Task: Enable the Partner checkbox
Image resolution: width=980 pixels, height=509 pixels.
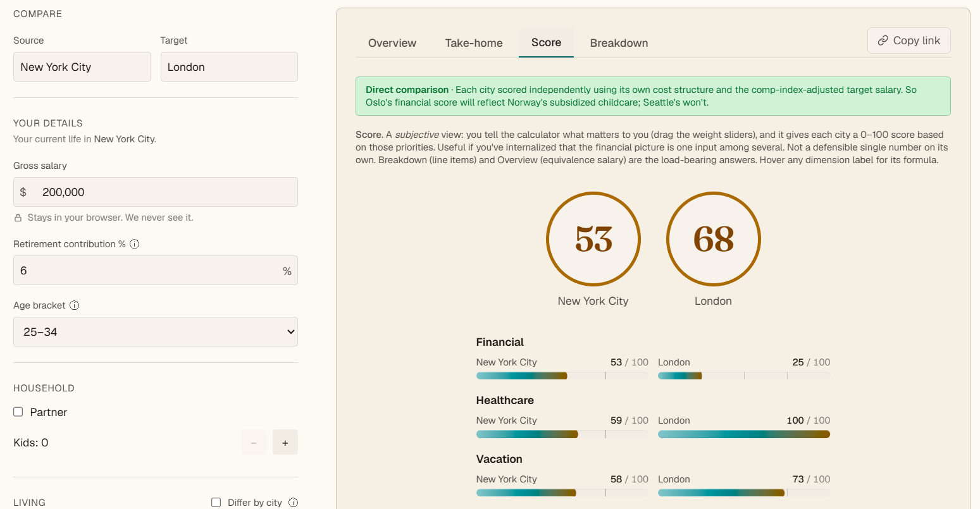Action: pyautogui.click(x=18, y=412)
